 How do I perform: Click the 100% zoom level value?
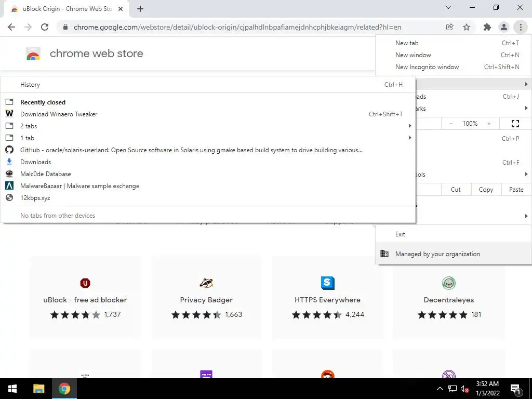coord(470,124)
